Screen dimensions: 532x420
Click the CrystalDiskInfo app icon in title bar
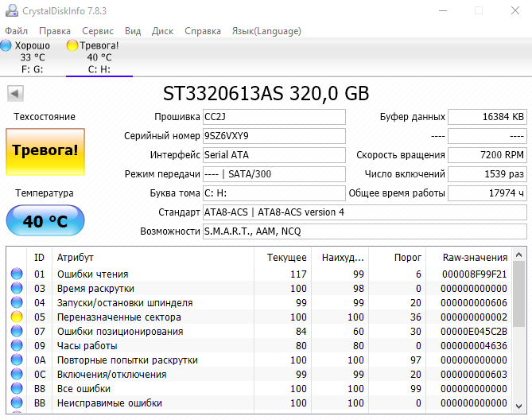[9, 10]
